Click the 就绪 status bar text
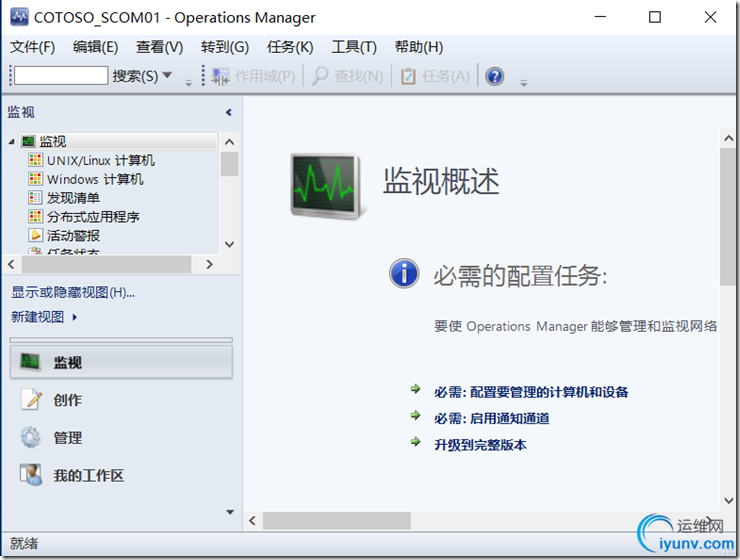 [24, 543]
